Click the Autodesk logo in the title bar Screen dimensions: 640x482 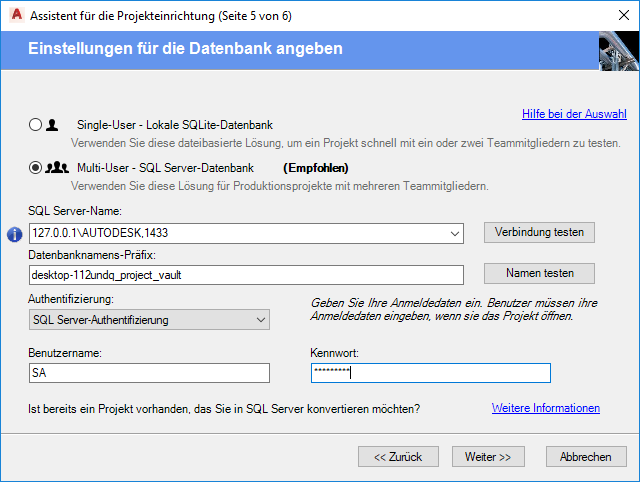click(x=17, y=15)
